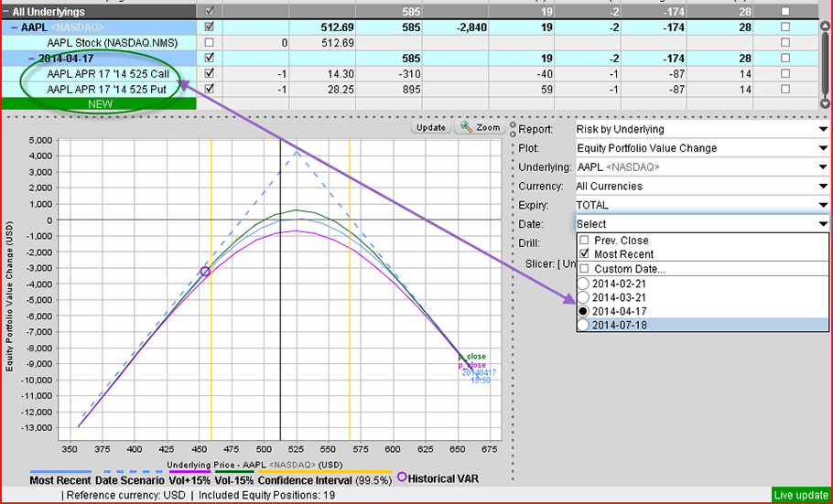Click the Most Recent legend line
The width and height of the screenshot is (833, 504).
(x=60, y=472)
